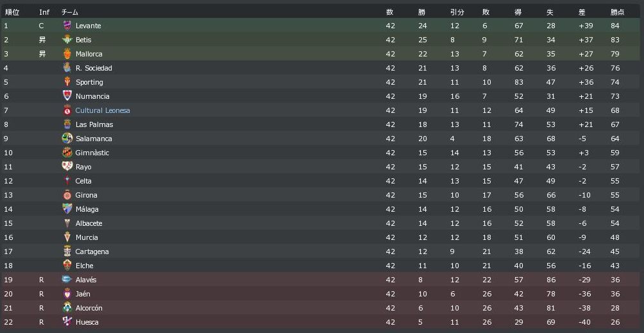644x333 pixels.
Task: Sort standings by 勝点 points header
Action: [x=617, y=12]
